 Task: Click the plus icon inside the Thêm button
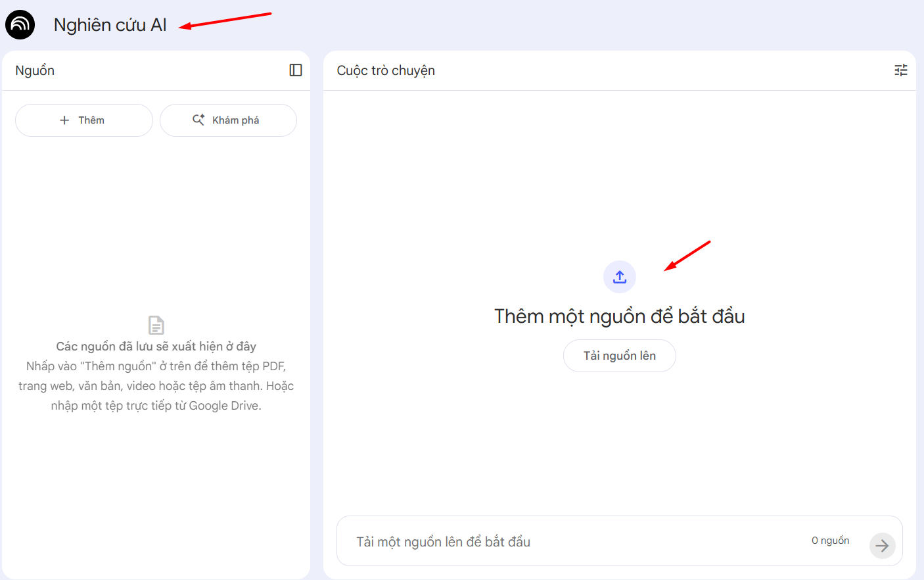64,120
